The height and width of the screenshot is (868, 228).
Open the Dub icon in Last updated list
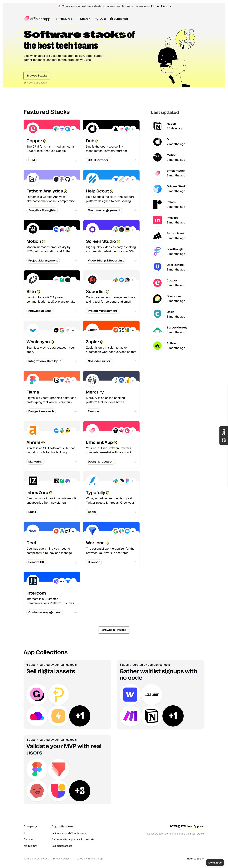point(157,142)
